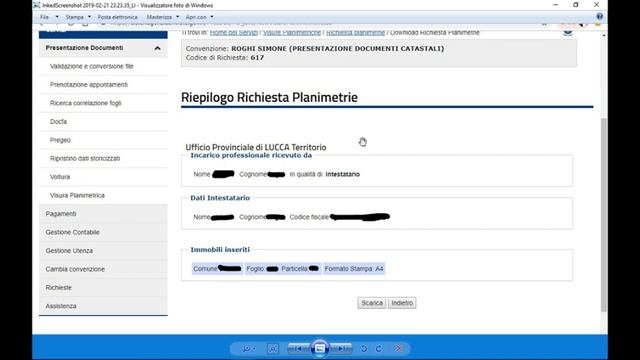
Task: Open Ricerca correlazione fogli
Action: [86, 103]
